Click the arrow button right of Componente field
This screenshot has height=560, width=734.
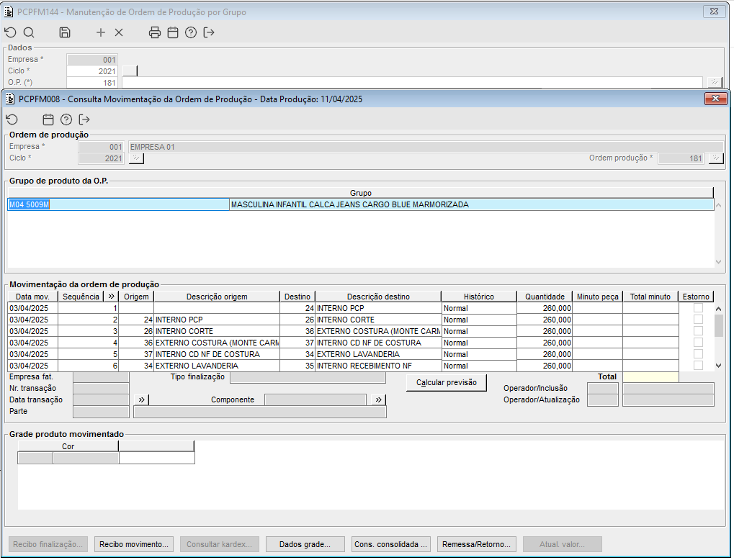coord(379,400)
